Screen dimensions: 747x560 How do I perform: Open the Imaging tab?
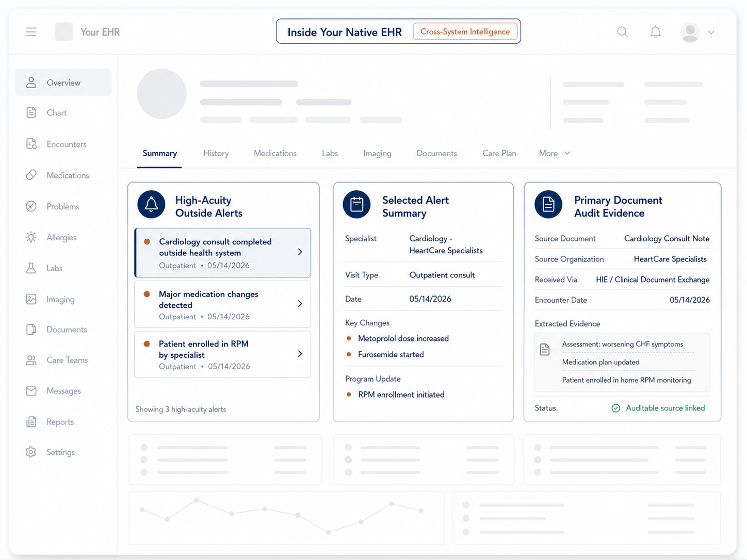click(x=377, y=153)
